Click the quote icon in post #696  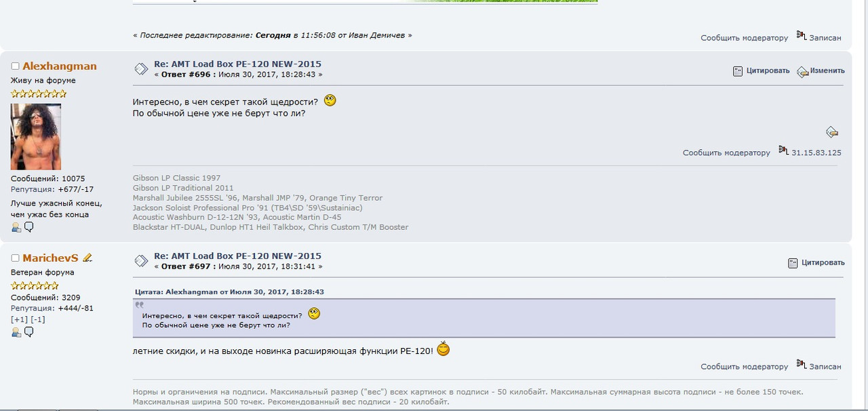pos(738,71)
